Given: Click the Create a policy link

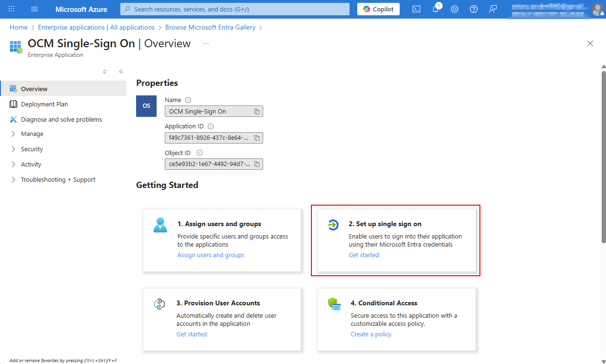Looking at the screenshot, I should point(371,334).
